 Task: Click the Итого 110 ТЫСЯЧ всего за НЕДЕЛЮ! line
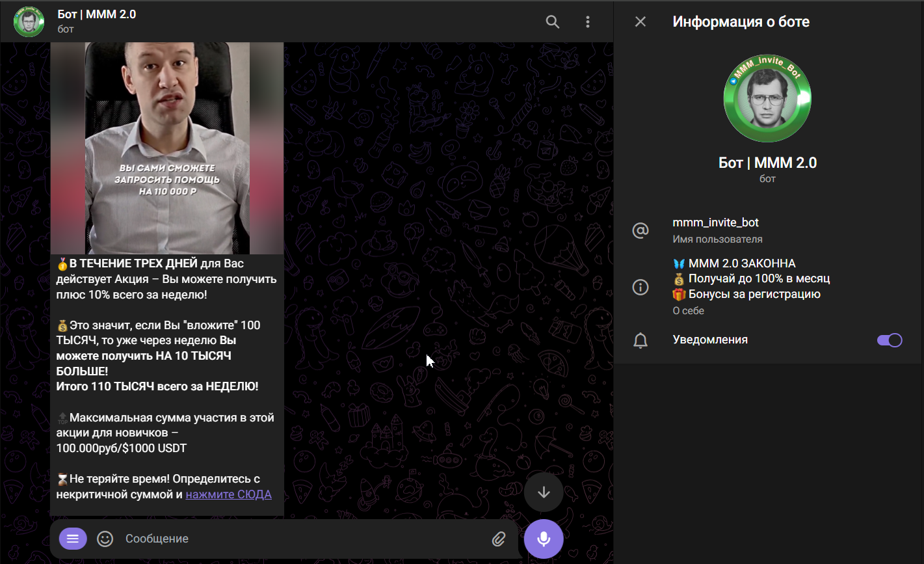(x=157, y=386)
